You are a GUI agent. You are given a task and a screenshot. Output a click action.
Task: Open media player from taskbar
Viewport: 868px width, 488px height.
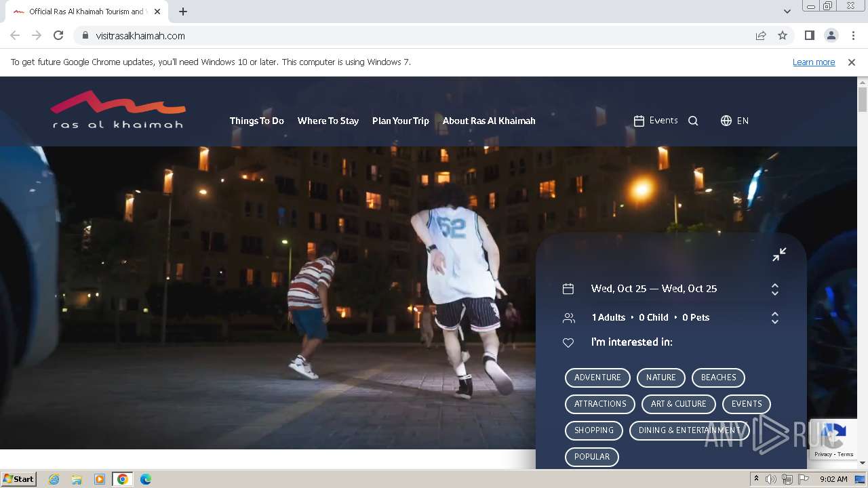[100, 479]
